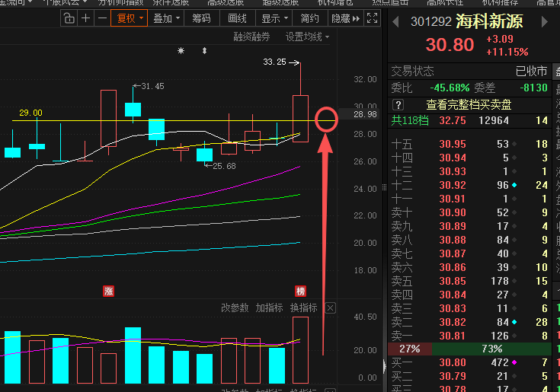Select sell price 30.81 in 卖一 row
The height and width of the screenshot is (392, 560).
click(x=453, y=336)
